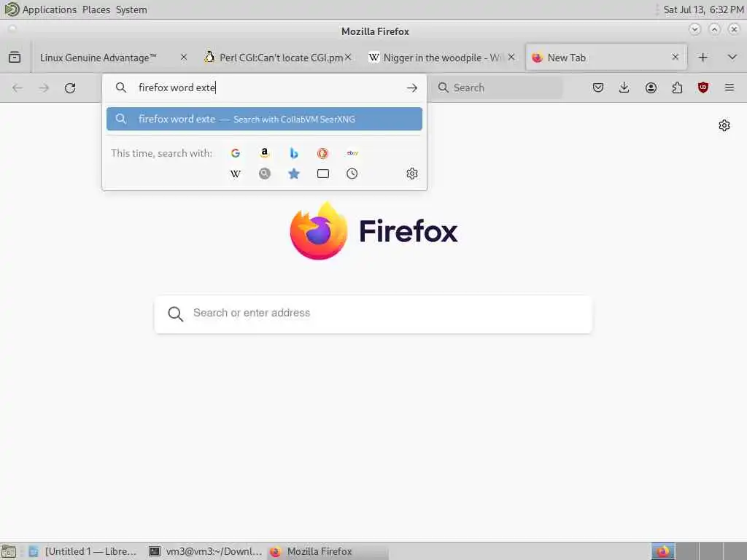Open Firefox View at the tab bar

tap(15, 58)
